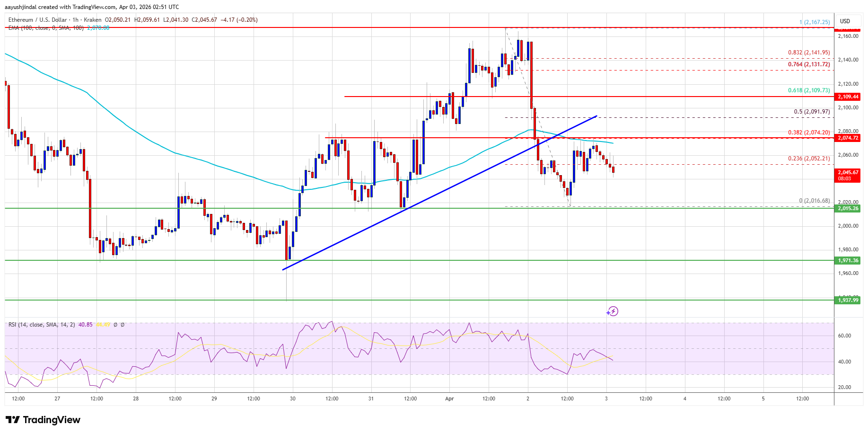Click the red 2,109.44 price tag
Image resolution: width=868 pixels, height=434 pixels.
848,97
